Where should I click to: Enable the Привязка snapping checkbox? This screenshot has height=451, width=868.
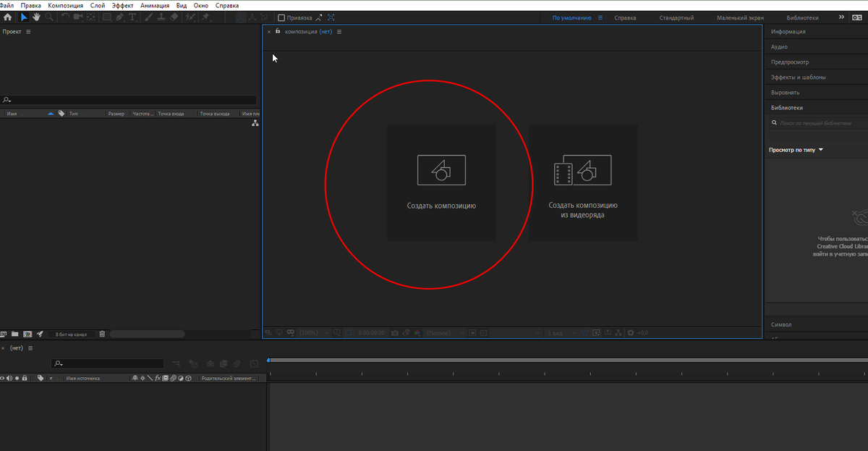click(281, 17)
